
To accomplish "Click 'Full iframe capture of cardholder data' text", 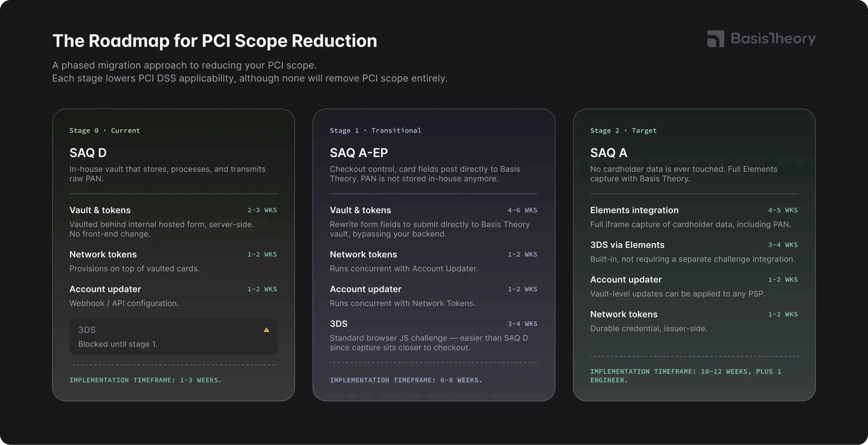I will [x=691, y=224].
